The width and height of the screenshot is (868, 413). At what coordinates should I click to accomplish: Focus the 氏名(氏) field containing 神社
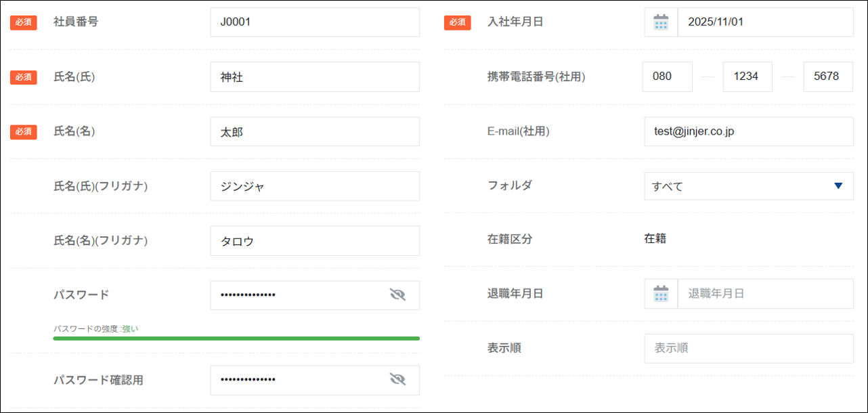tap(315, 77)
